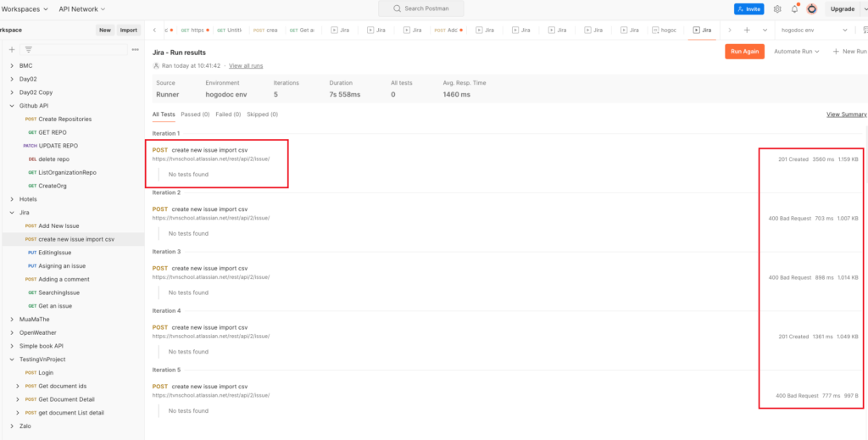Switch to the Failed (0) tab
868x440 pixels.
click(228, 114)
